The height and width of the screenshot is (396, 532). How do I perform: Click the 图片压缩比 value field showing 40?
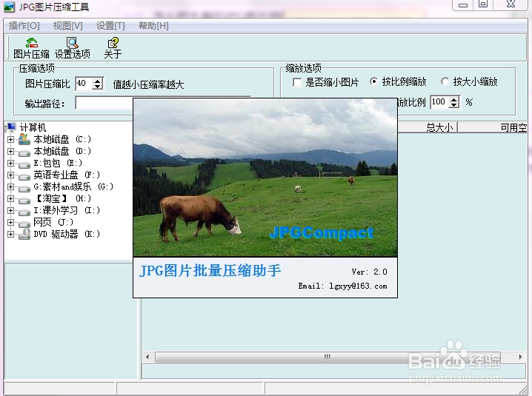pyautogui.click(x=84, y=84)
